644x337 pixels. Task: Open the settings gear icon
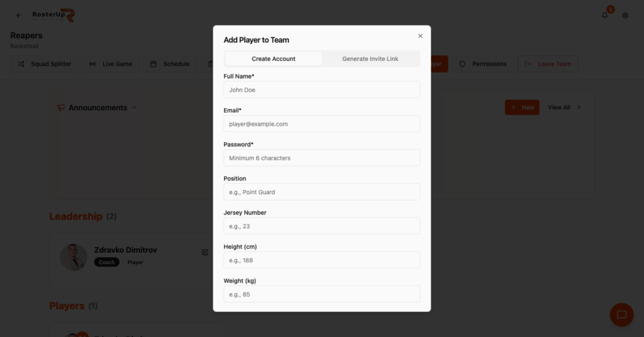[625, 15]
